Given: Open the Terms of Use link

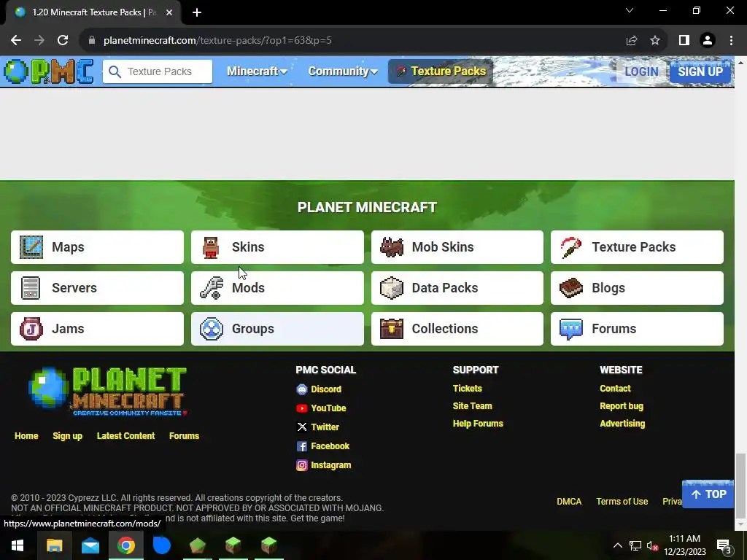Looking at the screenshot, I should pyautogui.click(x=622, y=502).
